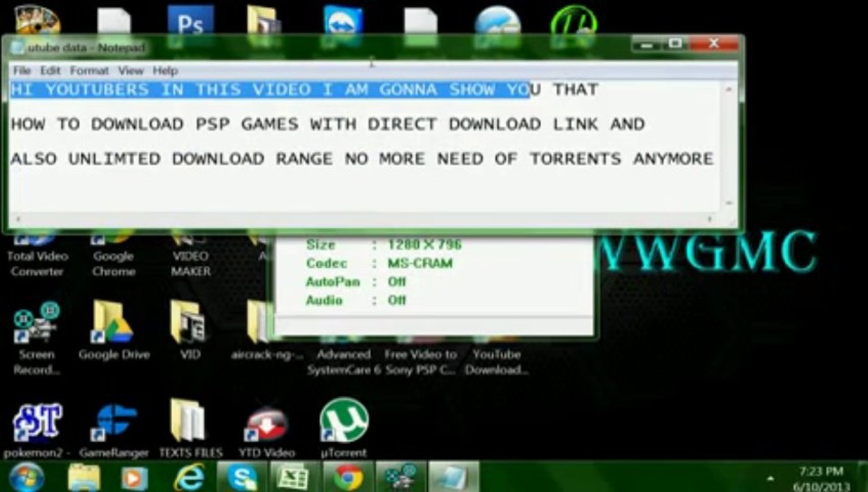Switch to Skype in the taskbar

[x=243, y=477]
